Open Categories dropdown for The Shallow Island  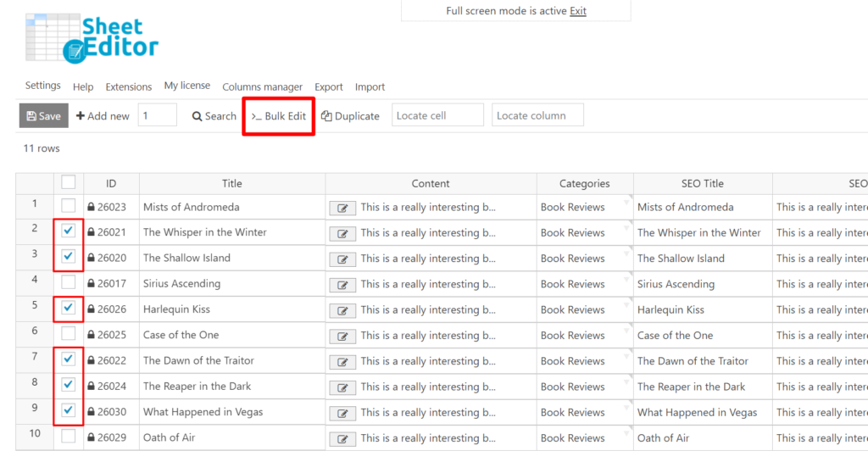point(626,253)
